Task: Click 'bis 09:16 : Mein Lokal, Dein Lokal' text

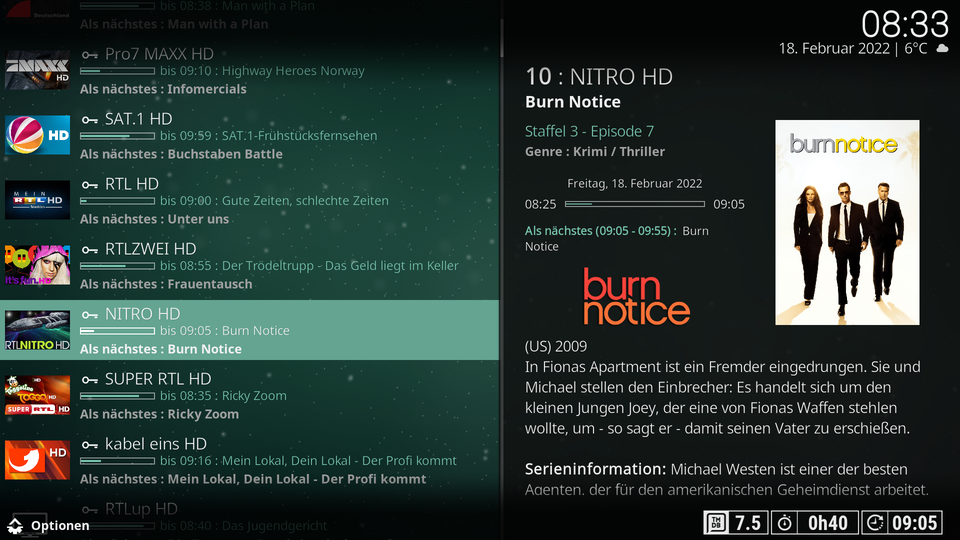Action: [308, 460]
